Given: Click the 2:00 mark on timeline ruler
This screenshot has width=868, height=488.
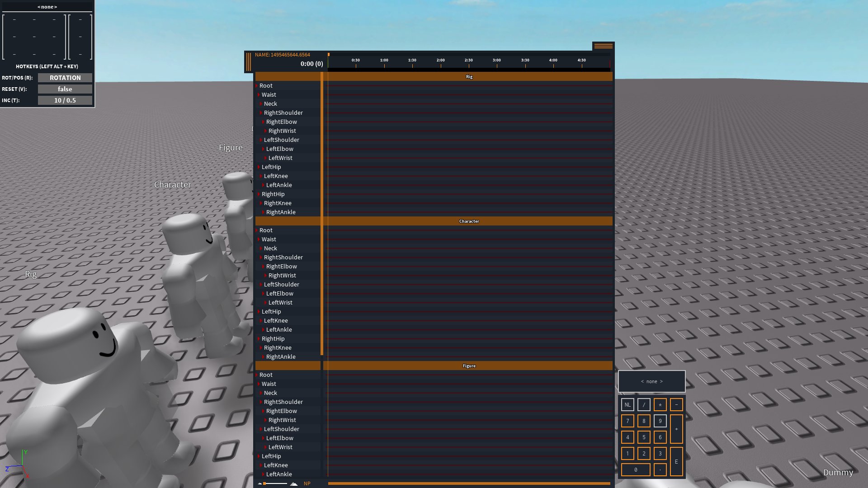Looking at the screenshot, I should (441, 62).
